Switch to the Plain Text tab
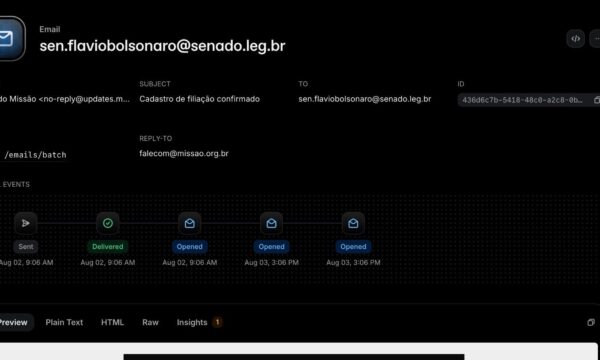The width and height of the screenshot is (600, 360). 64,322
